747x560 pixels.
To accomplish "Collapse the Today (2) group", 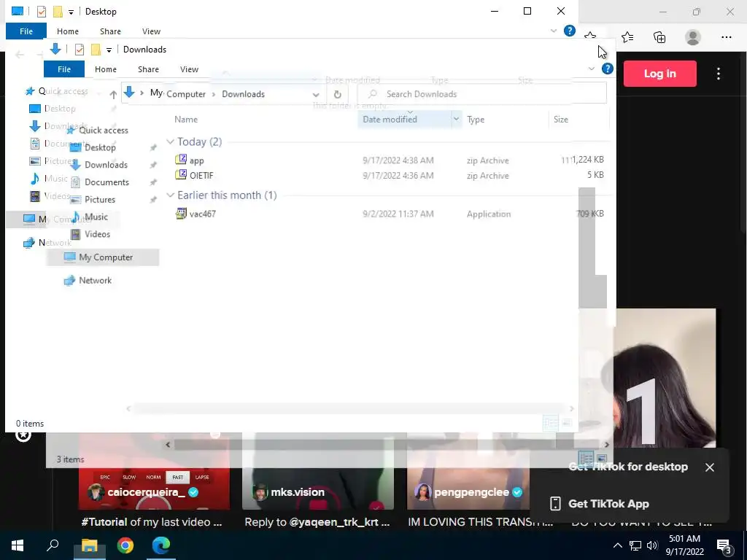I will click(170, 142).
